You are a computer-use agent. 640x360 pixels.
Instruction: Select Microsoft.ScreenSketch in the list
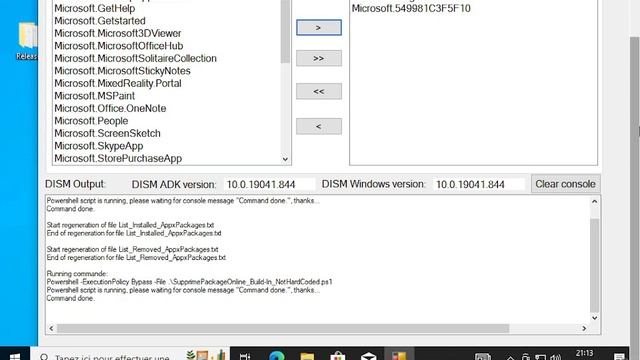click(107, 133)
